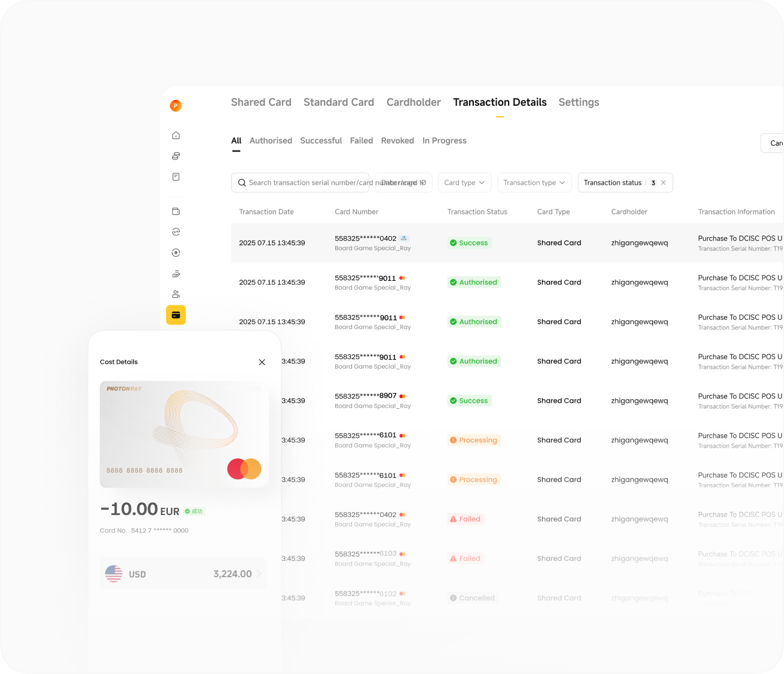Select the Transaction Details tab

tap(500, 102)
